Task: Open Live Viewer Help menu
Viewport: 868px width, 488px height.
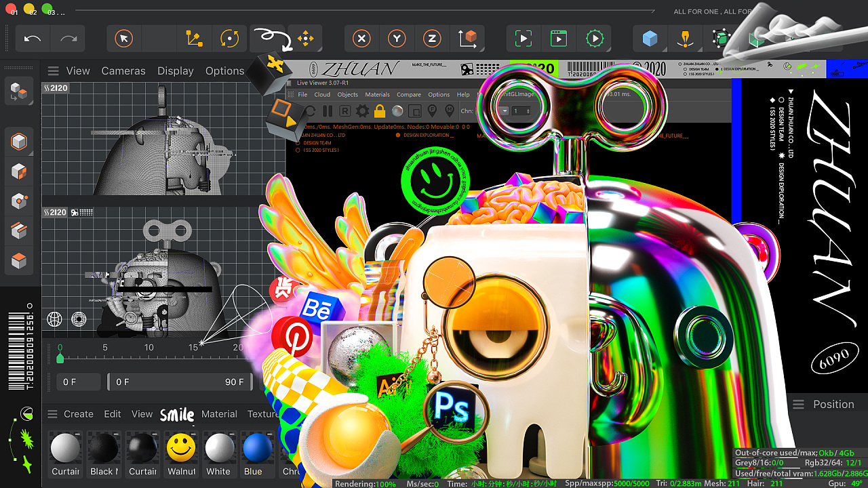Action: click(x=463, y=95)
